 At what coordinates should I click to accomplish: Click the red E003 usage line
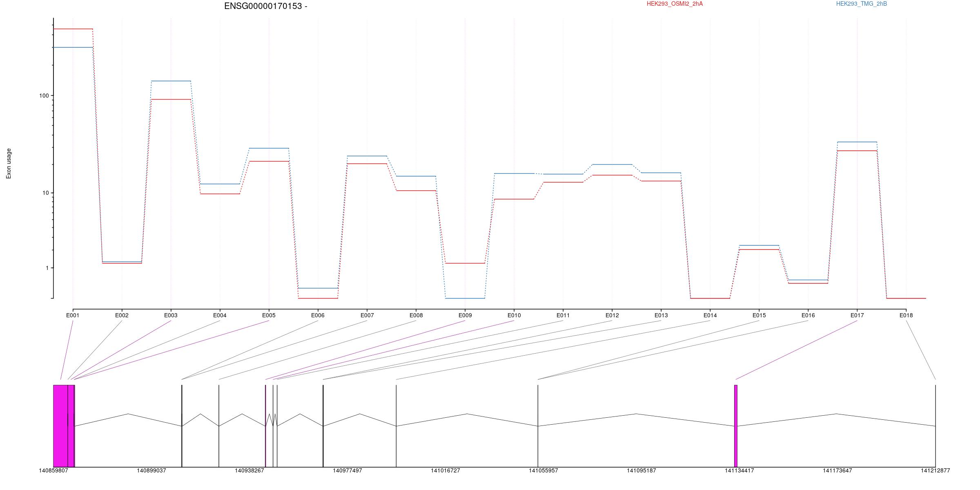point(171,99)
